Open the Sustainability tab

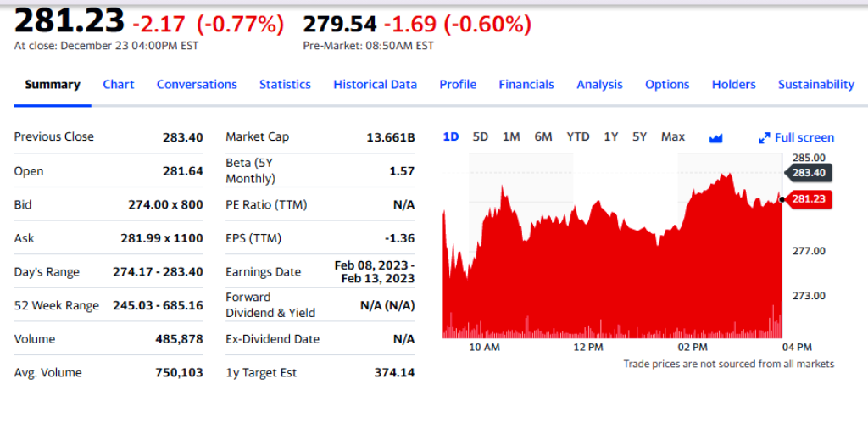pos(816,85)
